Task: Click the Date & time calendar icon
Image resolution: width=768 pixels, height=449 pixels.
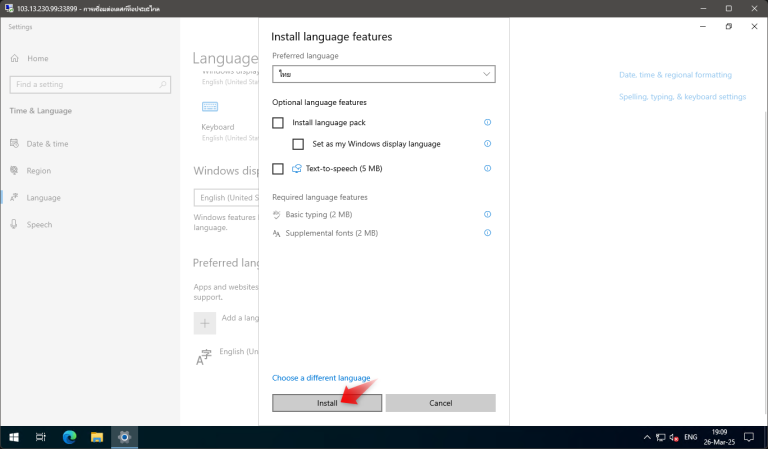Action: [x=14, y=143]
